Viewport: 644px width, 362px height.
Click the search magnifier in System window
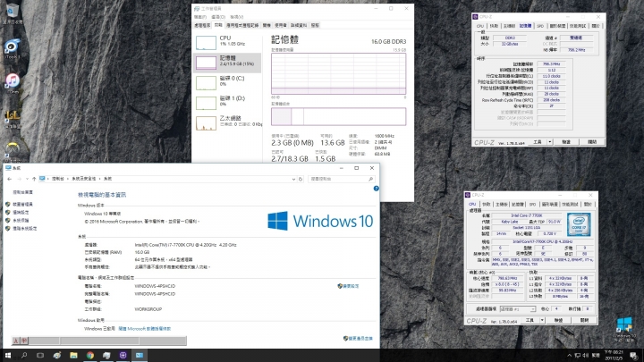(x=370, y=179)
